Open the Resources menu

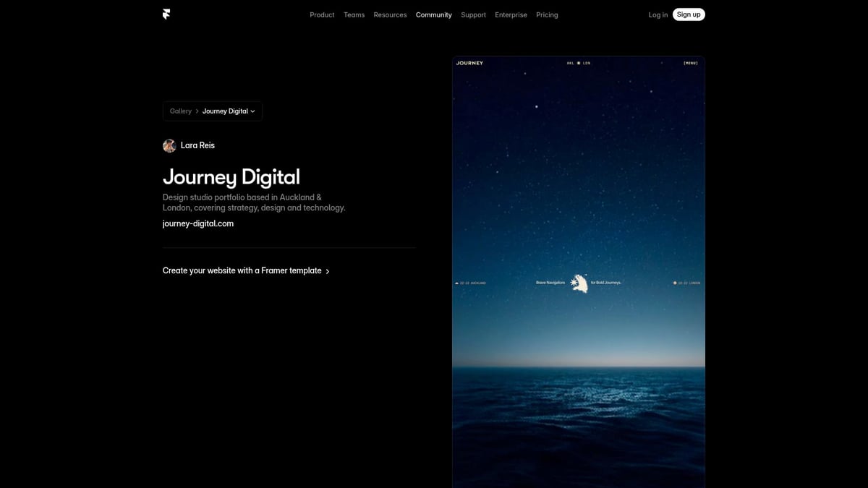click(x=390, y=15)
